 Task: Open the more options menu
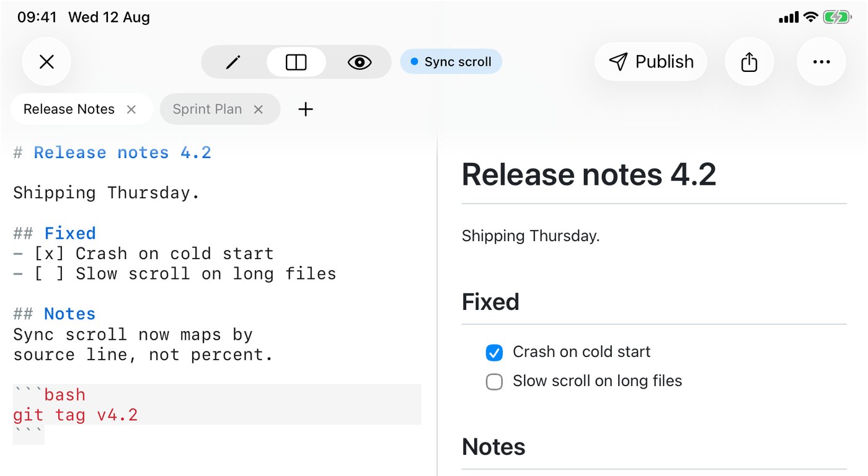pos(821,61)
